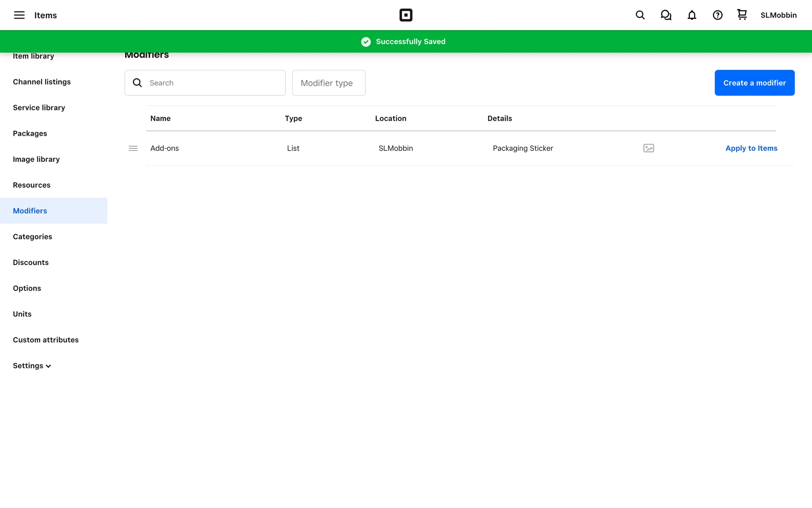812x508 pixels.
Task: Open the shopping cart icon
Action: point(742,15)
